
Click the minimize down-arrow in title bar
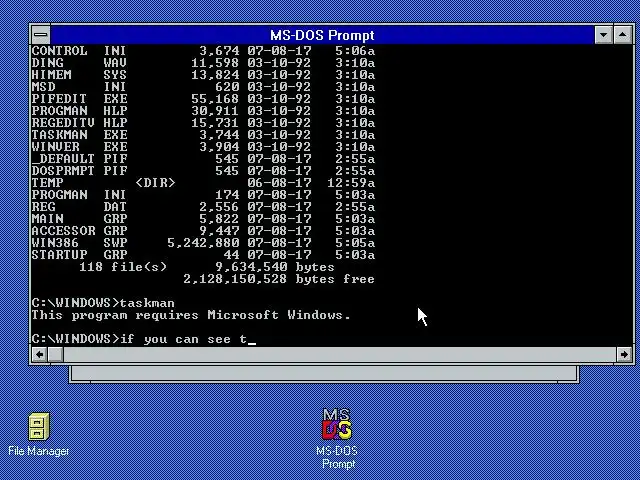pyautogui.click(x=603, y=35)
